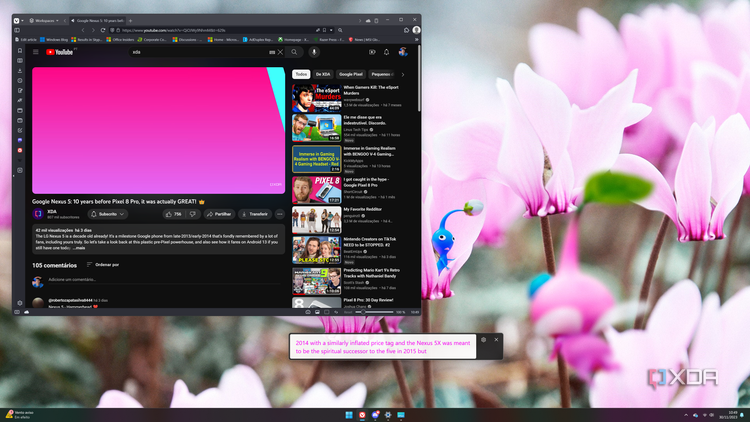Close the live captions overlay

496,340
